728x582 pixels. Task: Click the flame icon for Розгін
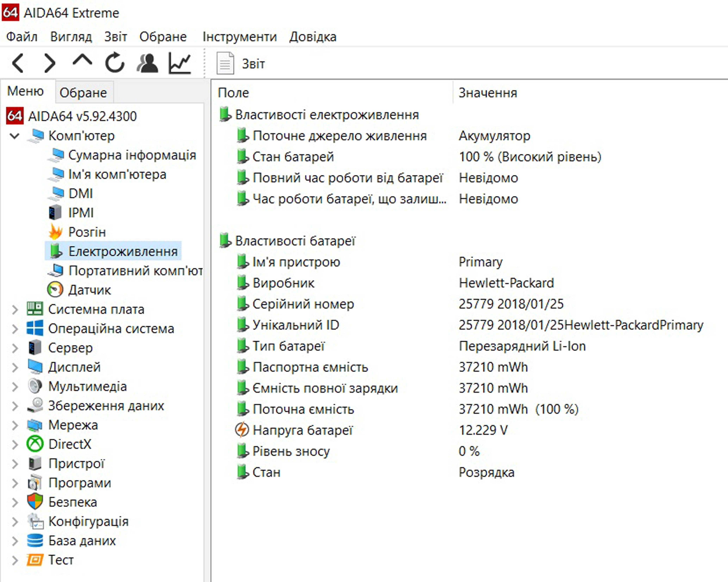(55, 231)
